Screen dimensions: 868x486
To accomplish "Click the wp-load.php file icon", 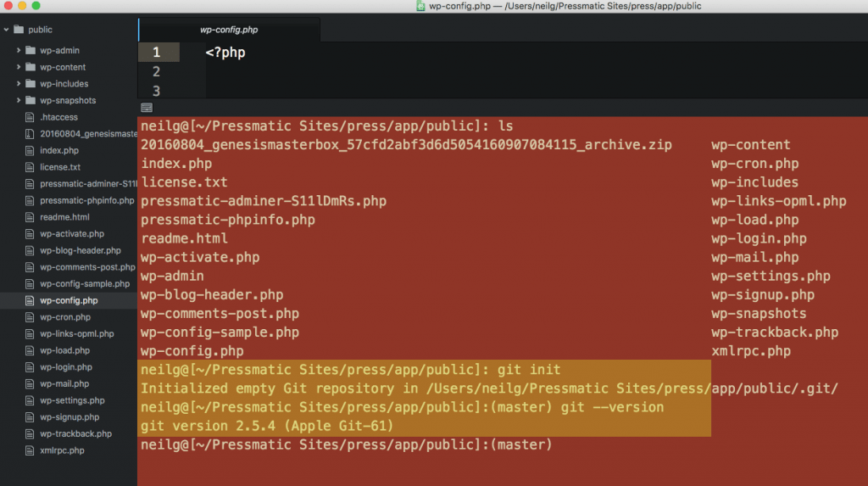I will [x=30, y=350].
